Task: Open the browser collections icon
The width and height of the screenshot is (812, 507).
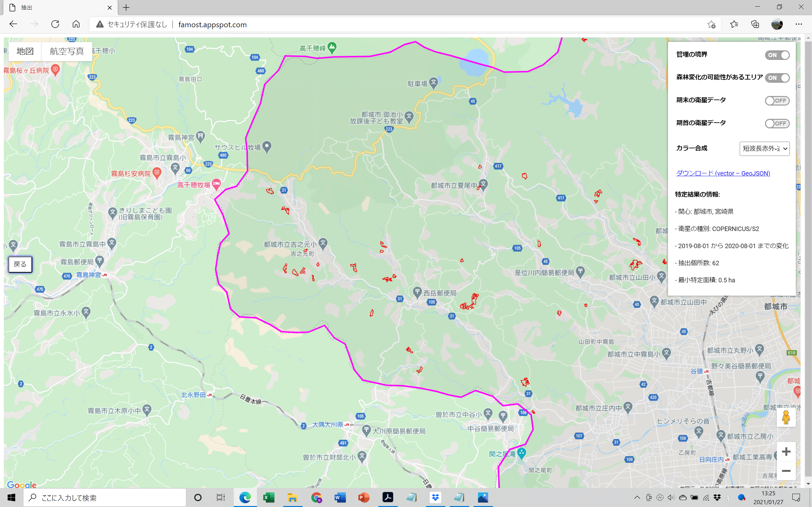Action: point(755,24)
